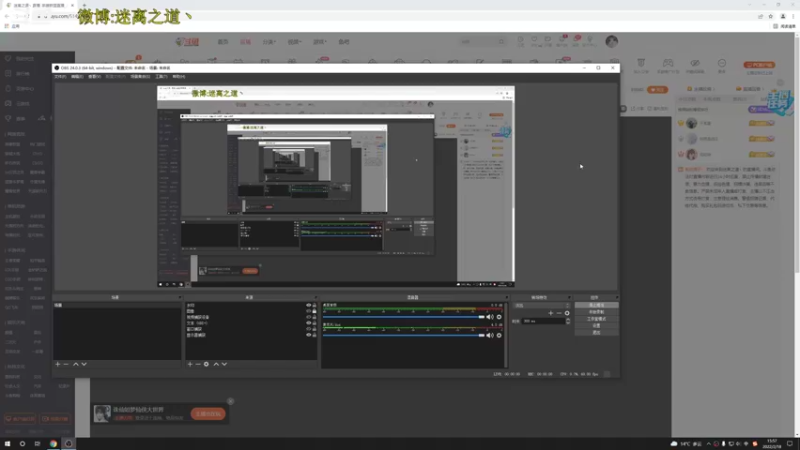
Task: Click the gamepad icon in Douyu's right toolbar
Action: click(668, 63)
